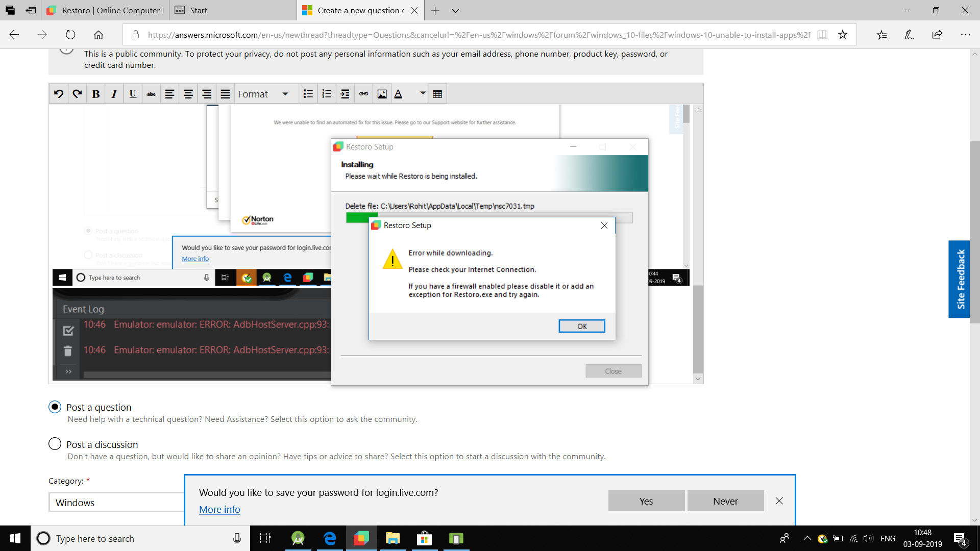Screen dimensions: 980x551
Task: Click OK in Restoro Setup error dialog
Action: 582,326
